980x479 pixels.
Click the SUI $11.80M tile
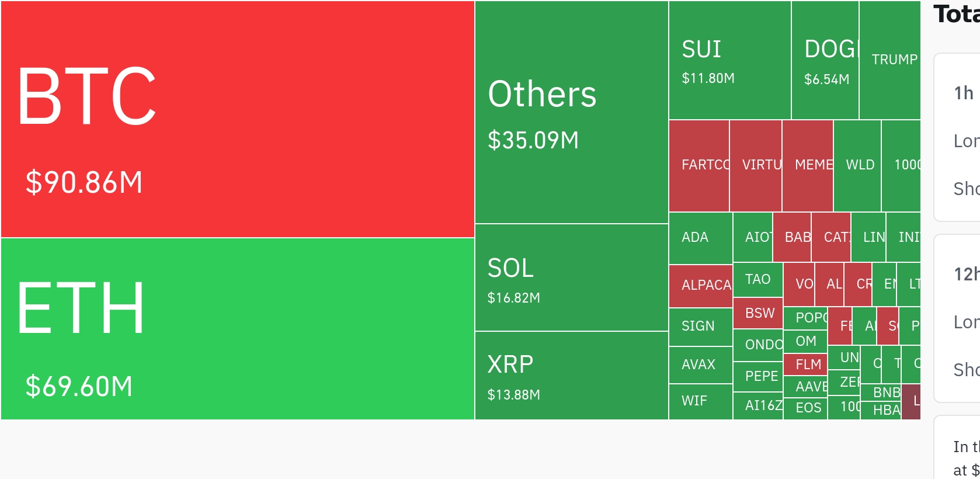(730, 60)
